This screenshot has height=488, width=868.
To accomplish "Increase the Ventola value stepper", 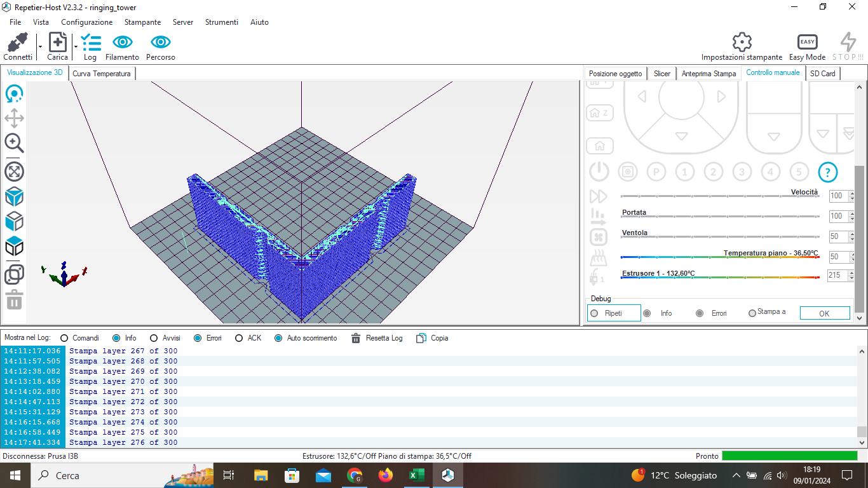I will tap(851, 234).
